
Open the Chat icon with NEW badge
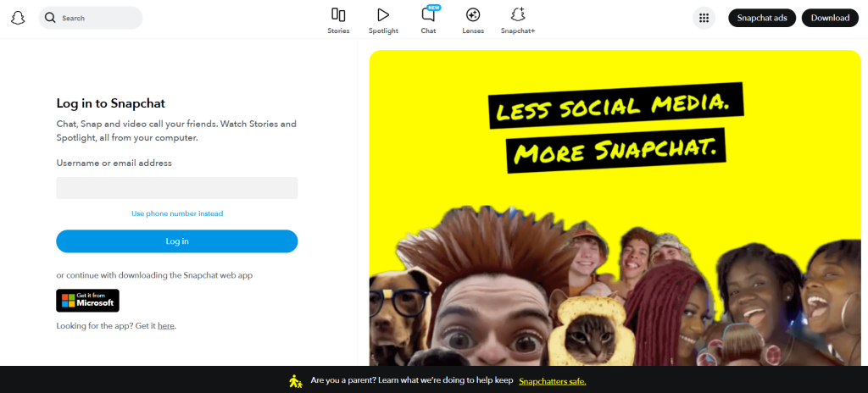coord(428,14)
